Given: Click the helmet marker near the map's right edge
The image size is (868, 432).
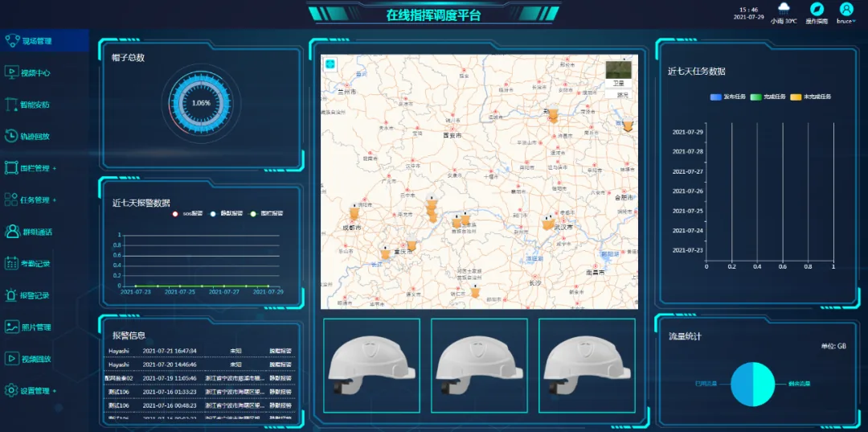Looking at the screenshot, I should (x=628, y=125).
